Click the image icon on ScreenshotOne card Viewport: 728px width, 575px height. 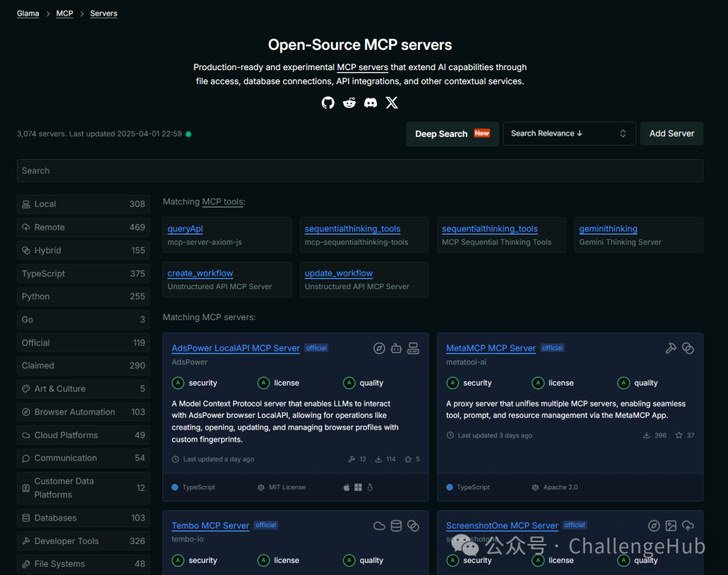pos(671,526)
